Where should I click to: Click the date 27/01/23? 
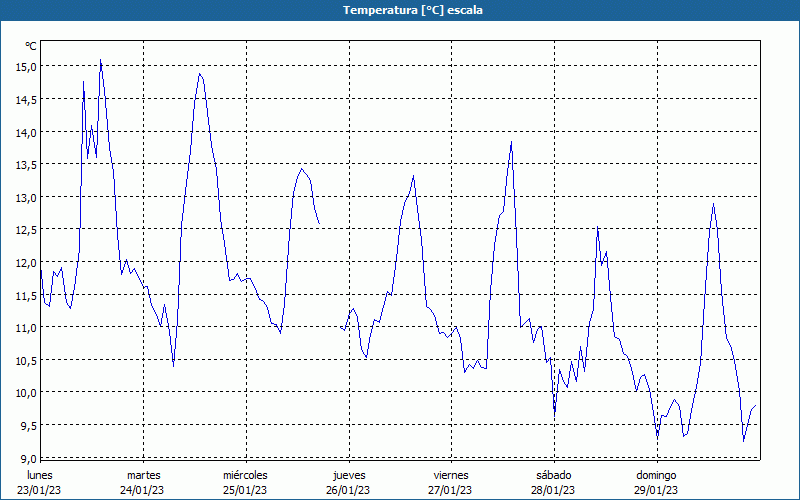tap(451, 490)
